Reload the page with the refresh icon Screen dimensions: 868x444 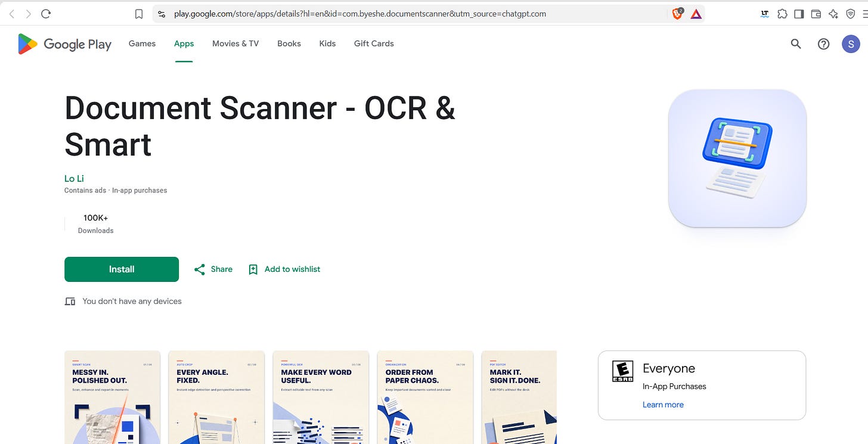pos(46,14)
